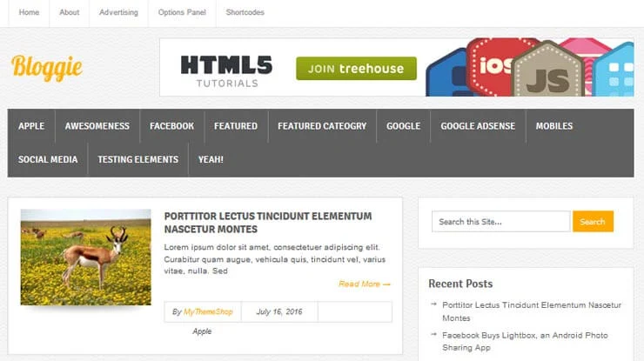Open the Featured category
Viewport: 644px width, 361px height.
[236, 126]
